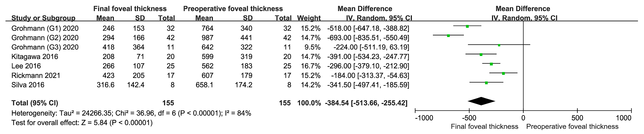Click the Preoperative foveal thickness axis label

572,127
